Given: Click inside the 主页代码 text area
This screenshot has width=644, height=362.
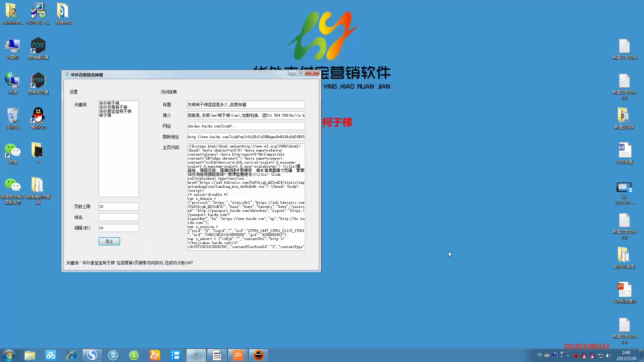Looking at the screenshot, I should (246, 197).
